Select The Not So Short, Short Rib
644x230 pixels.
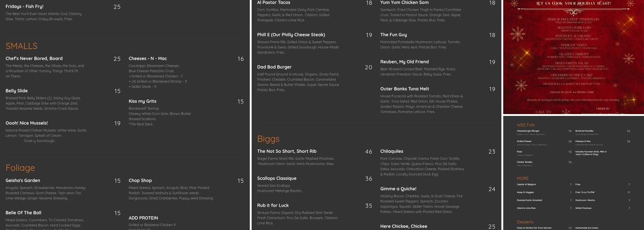tap(287, 151)
